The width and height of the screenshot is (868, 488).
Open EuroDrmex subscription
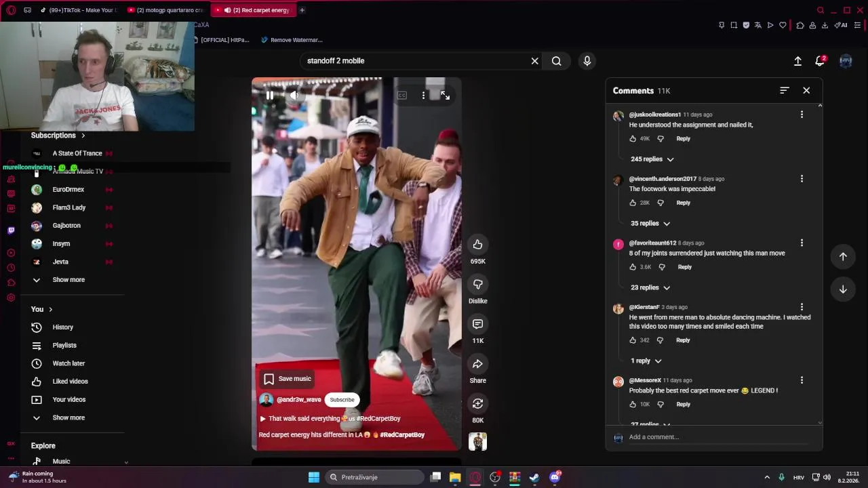pyautogui.click(x=68, y=190)
